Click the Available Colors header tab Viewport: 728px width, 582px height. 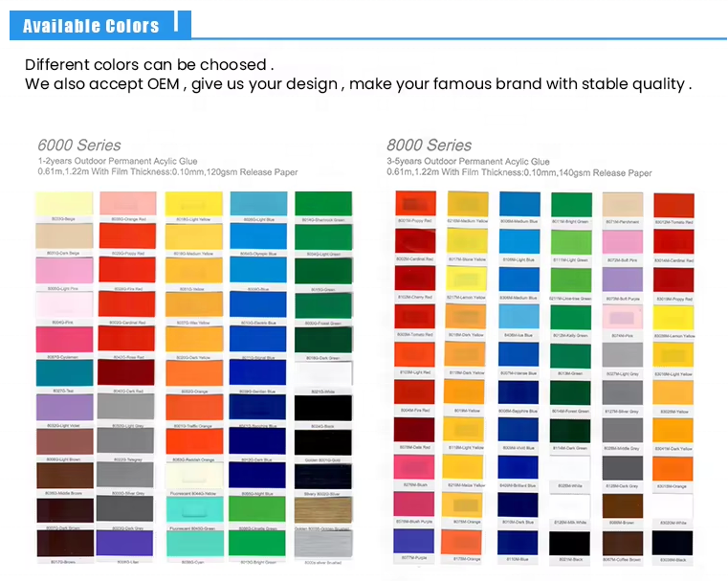pyautogui.click(x=93, y=26)
